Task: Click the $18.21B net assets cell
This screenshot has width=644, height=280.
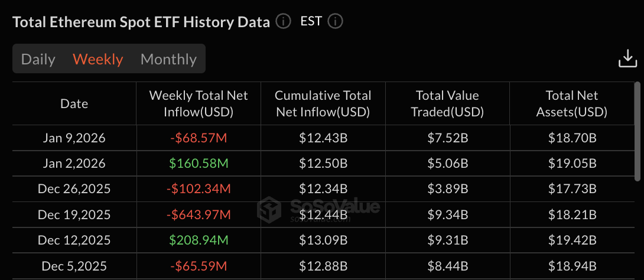Action: pos(572,214)
